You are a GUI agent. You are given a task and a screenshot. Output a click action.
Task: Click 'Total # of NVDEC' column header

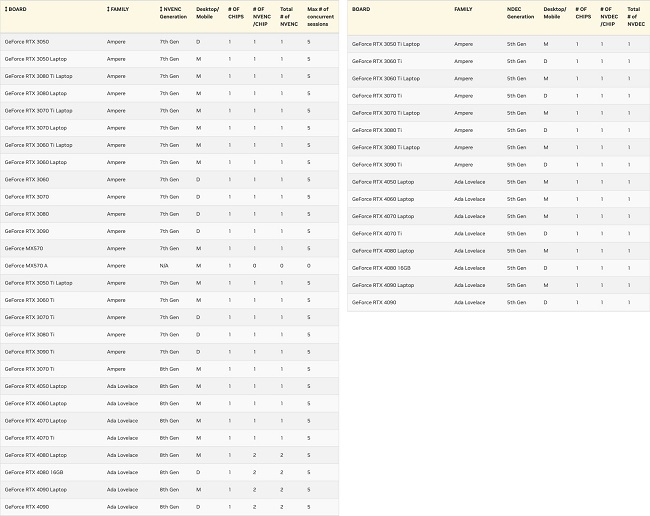pyautogui.click(x=636, y=17)
